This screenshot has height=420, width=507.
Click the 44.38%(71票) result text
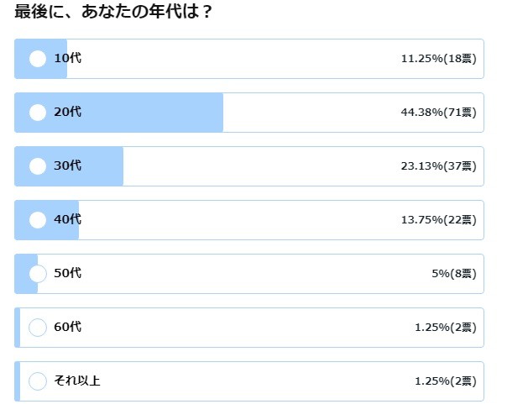(x=438, y=113)
